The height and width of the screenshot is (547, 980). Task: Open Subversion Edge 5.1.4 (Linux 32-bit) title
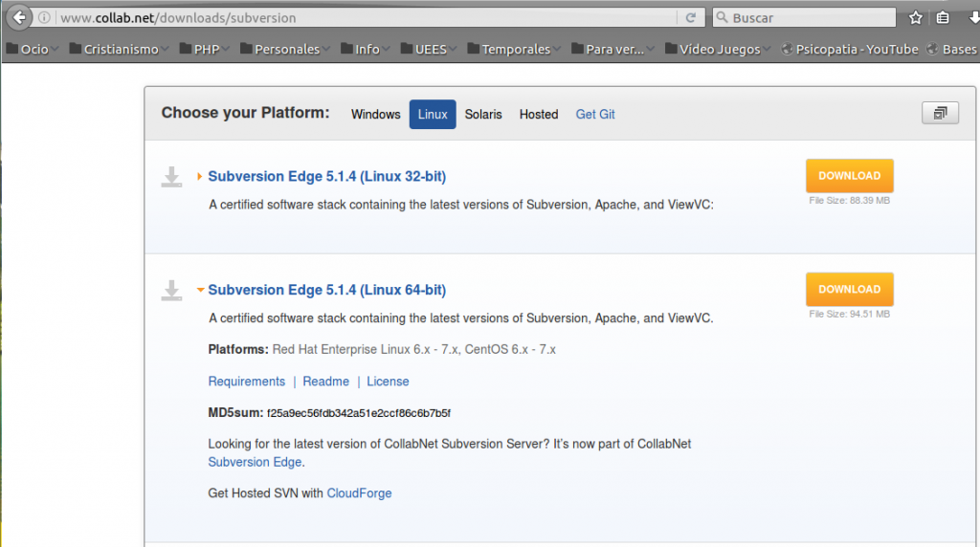click(x=327, y=176)
